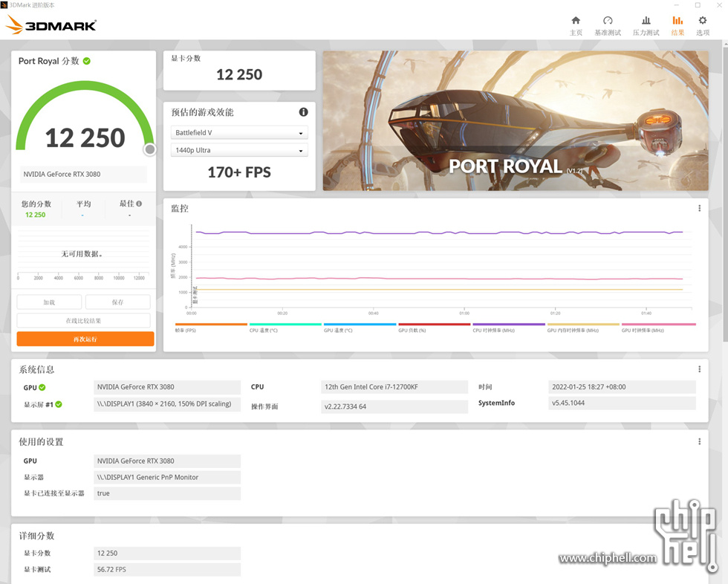Toggle the red GPU load legend

click(x=434, y=327)
